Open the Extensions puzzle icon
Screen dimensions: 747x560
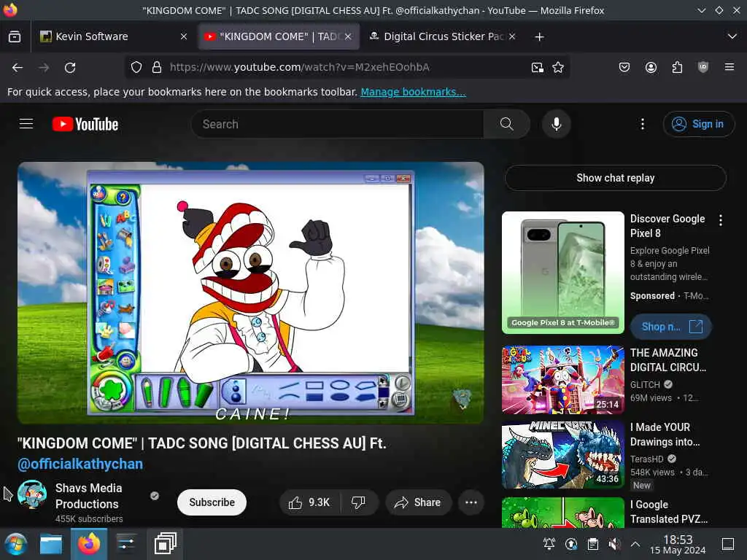[x=677, y=68]
